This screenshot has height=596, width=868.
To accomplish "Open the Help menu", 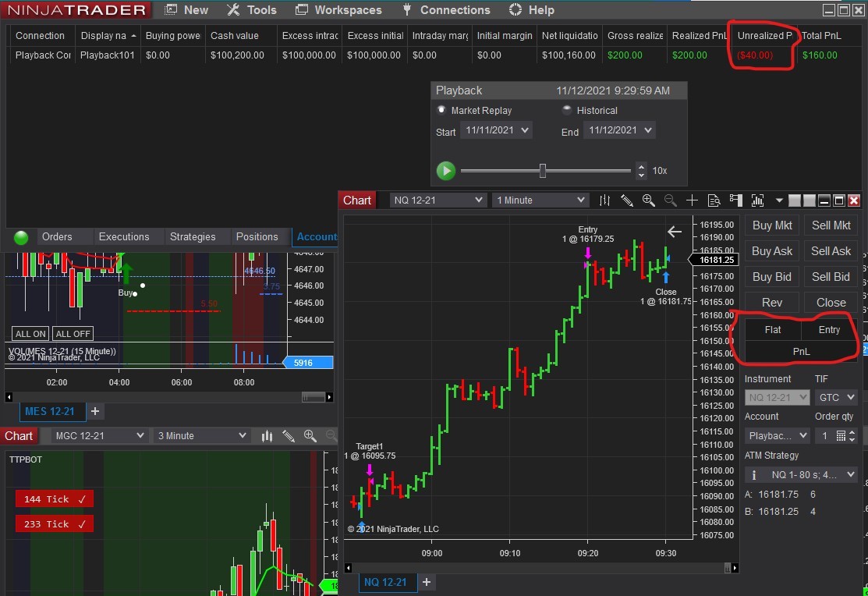I will pyautogui.click(x=531, y=10).
